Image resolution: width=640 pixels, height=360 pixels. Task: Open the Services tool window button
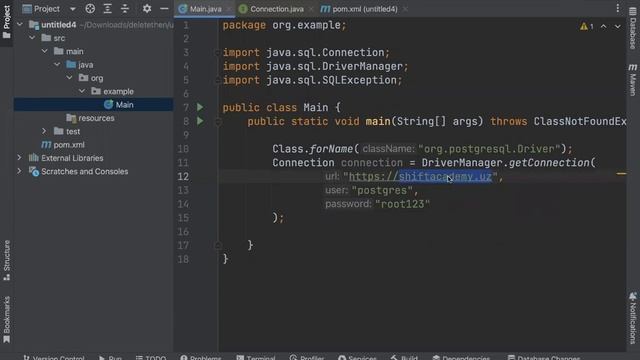[357, 357]
